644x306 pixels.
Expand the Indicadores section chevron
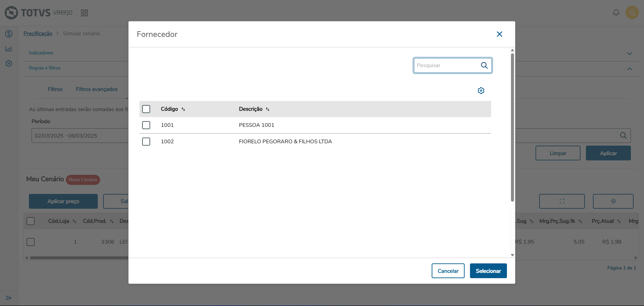pyautogui.click(x=629, y=54)
